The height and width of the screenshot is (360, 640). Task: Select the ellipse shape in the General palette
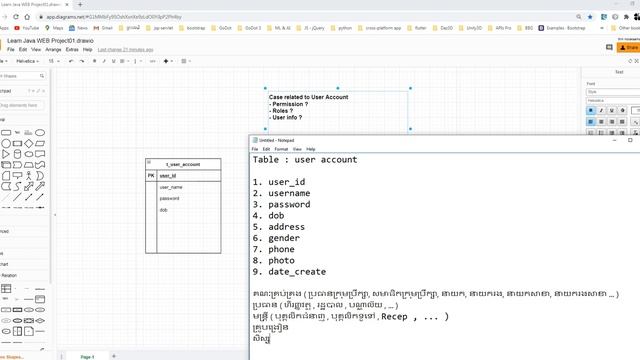pos(40,133)
